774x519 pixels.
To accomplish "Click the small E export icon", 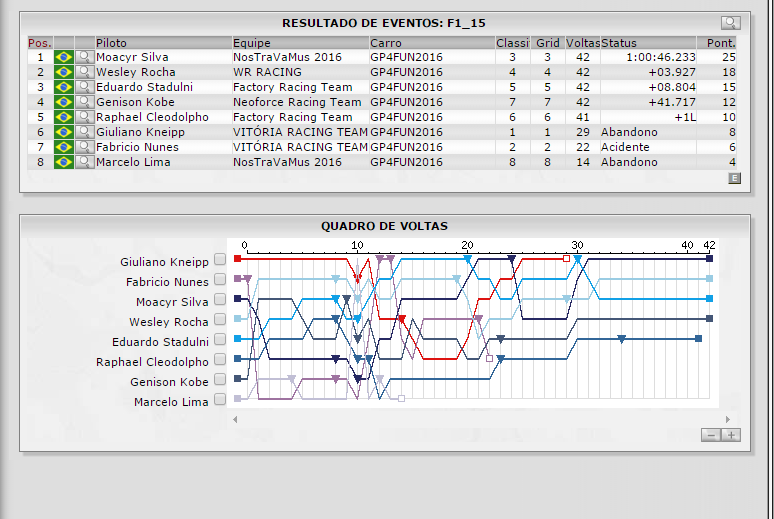I will [x=734, y=178].
